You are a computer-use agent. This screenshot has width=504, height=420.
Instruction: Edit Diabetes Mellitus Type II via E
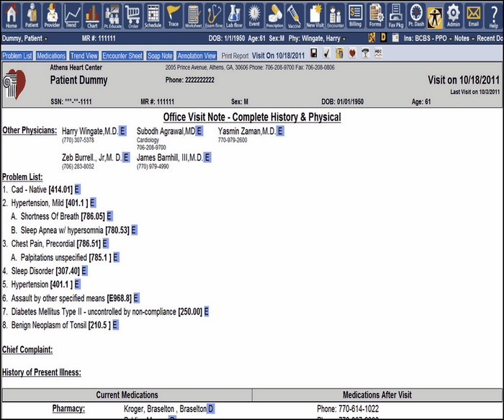click(207, 312)
